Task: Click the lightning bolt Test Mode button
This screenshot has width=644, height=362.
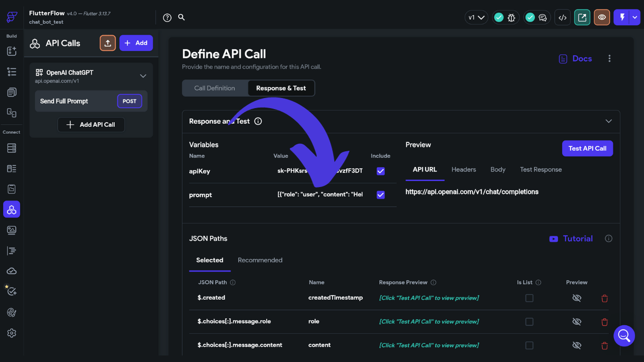Action: click(622, 18)
